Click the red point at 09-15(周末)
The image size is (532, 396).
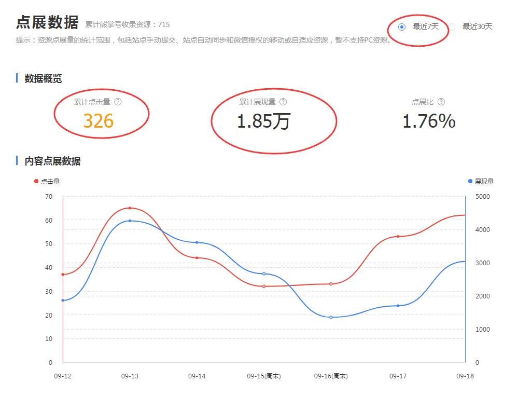(264, 286)
